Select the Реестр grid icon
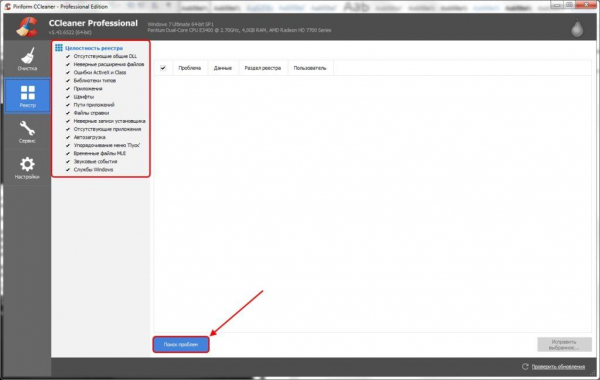600x380 pixels. pyautogui.click(x=28, y=93)
